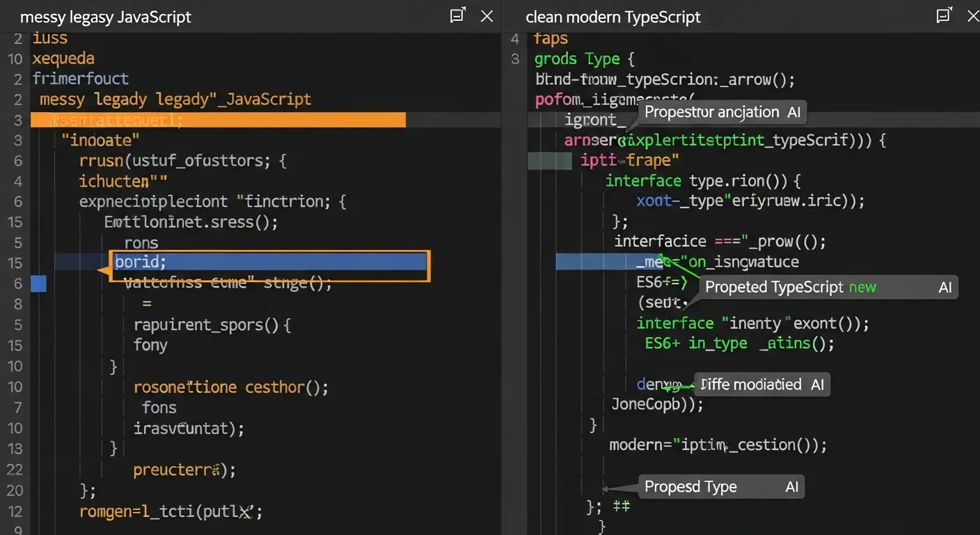This screenshot has height=535, width=980.
Task: Select the blue square marker in the left gutter
Action: click(39, 284)
